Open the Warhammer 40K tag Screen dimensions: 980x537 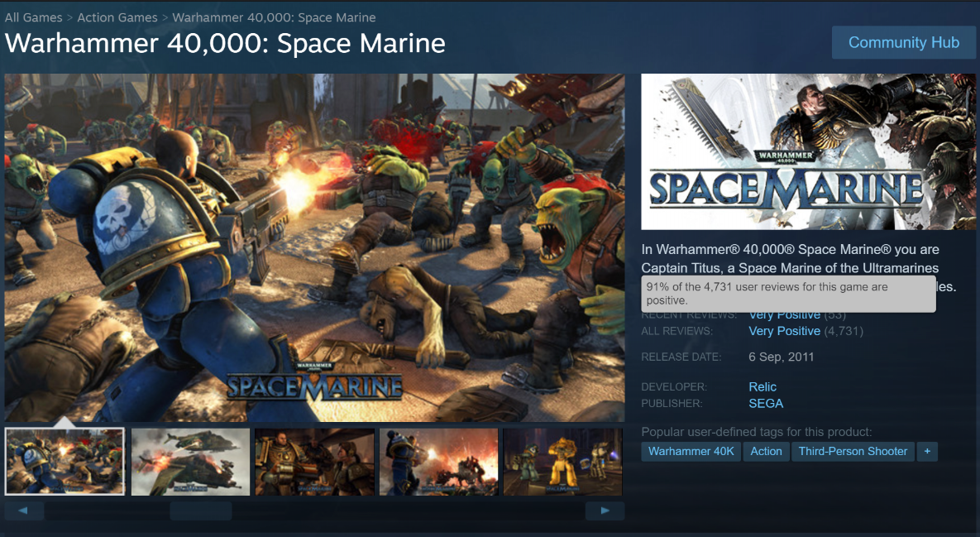coord(691,451)
